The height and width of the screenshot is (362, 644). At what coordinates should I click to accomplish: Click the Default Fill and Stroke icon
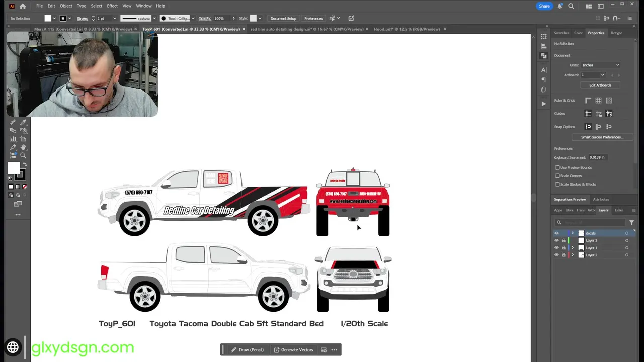tap(10, 178)
